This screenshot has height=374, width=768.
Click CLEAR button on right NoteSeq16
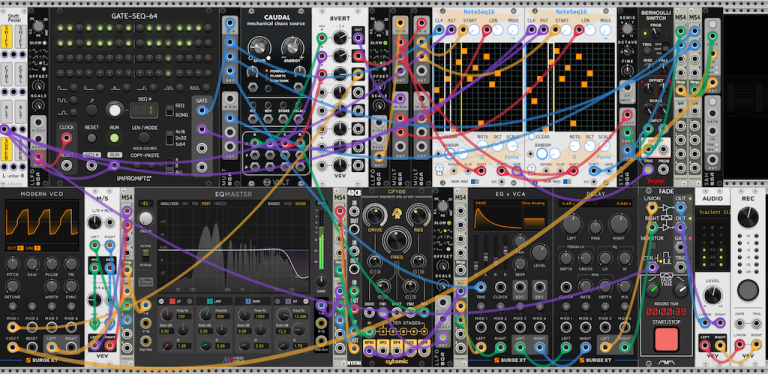532,137
